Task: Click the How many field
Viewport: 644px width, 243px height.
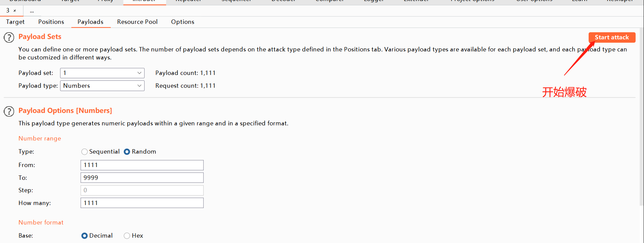Action: [x=142, y=203]
